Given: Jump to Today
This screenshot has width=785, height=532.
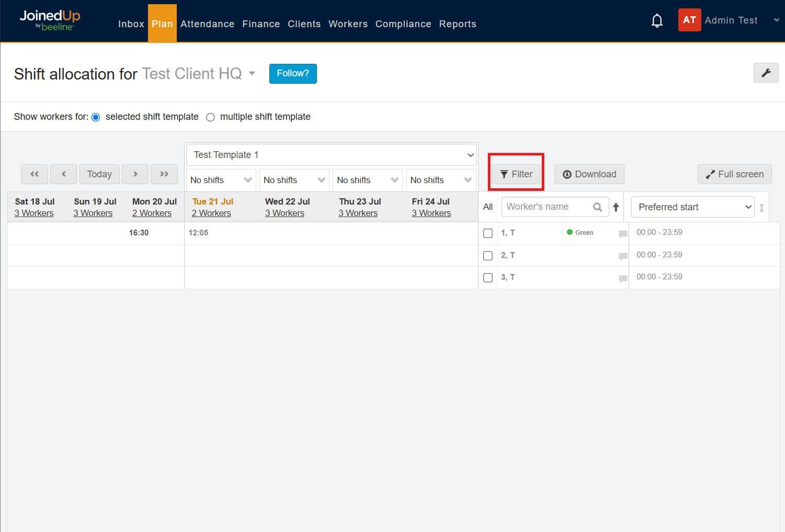Looking at the screenshot, I should (99, 174).
